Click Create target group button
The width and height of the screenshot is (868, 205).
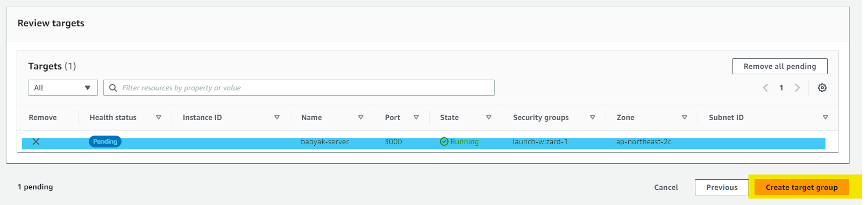coord(802,187)
